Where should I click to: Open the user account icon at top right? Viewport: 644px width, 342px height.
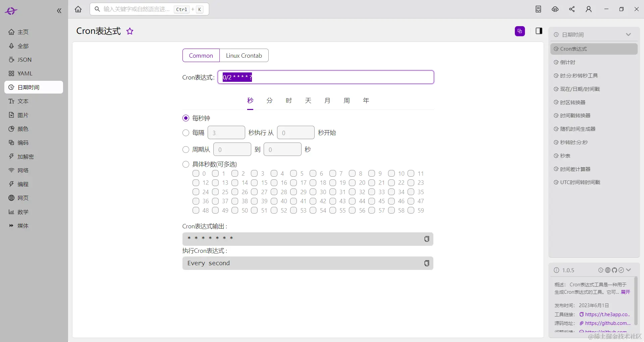(x=589, y=9)
